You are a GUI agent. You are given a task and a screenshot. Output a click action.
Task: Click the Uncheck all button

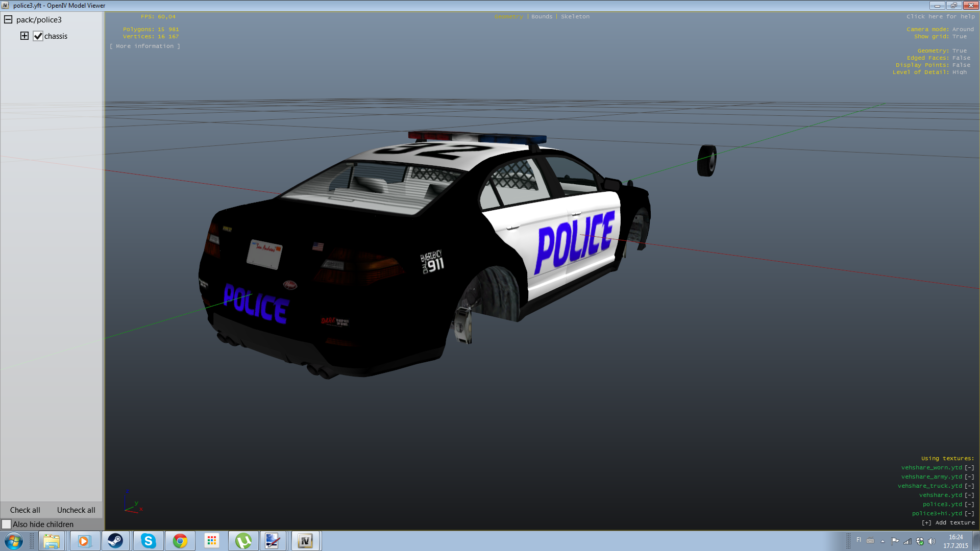pyautogui.click(x=76, y=510)
